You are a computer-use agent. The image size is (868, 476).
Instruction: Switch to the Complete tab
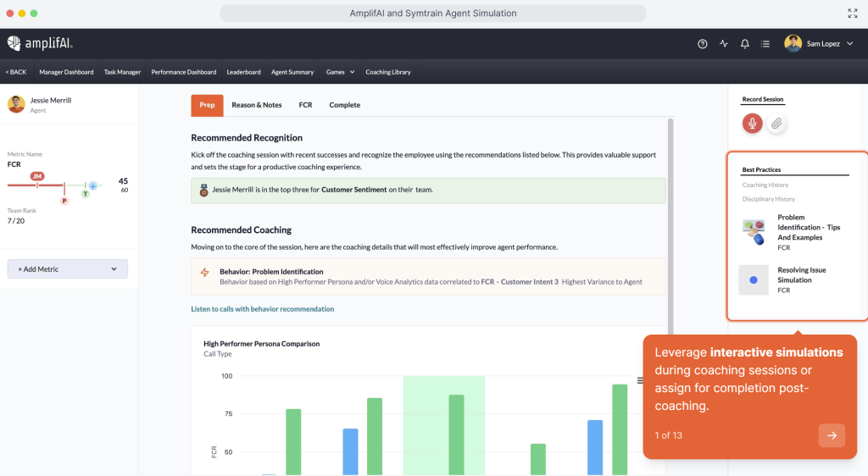click(344, 105)
